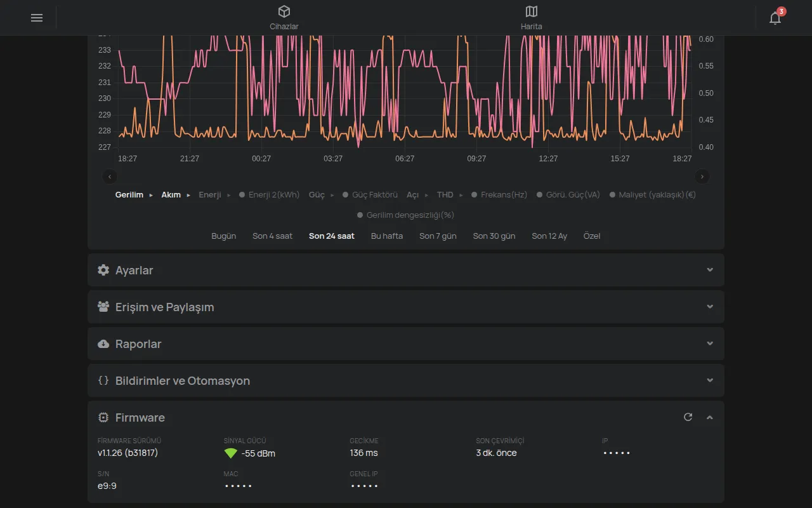Expand the Erişim ve Paylaşım section
Viewport: 812px width, 508px height.
[x=406, y=307]
